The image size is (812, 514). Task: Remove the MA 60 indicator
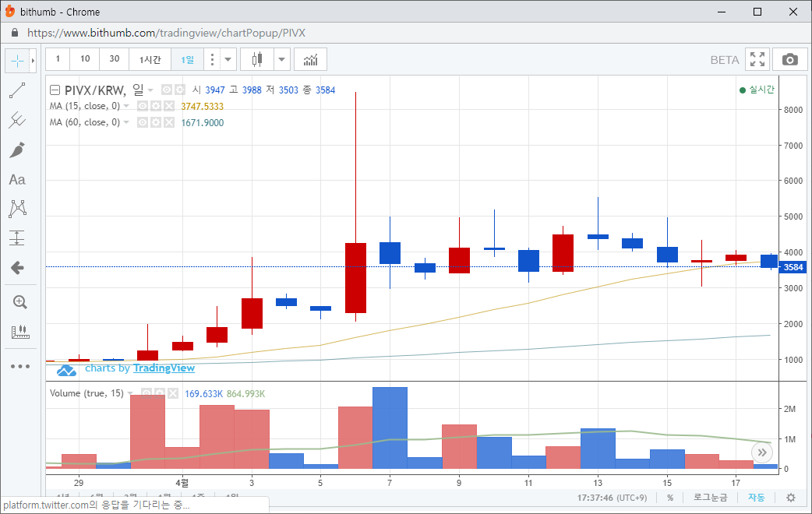point(169,123)
